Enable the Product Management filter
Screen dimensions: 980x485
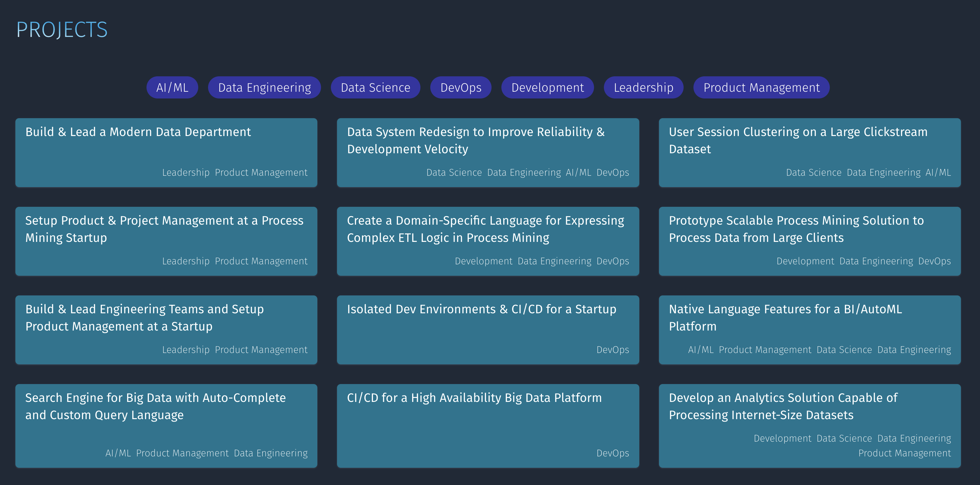[761, 87]
